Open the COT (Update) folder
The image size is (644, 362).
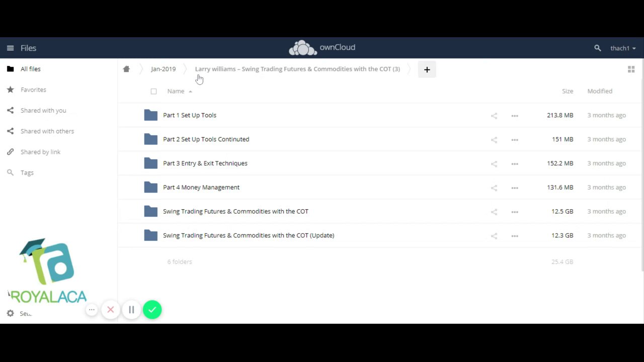click(x=249, y=235)
